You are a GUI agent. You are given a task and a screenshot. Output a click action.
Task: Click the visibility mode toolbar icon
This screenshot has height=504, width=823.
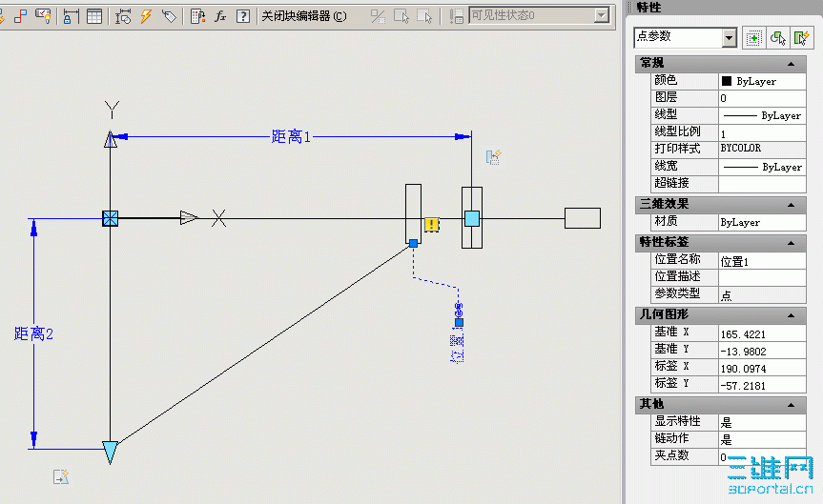[x=378, y=16]
